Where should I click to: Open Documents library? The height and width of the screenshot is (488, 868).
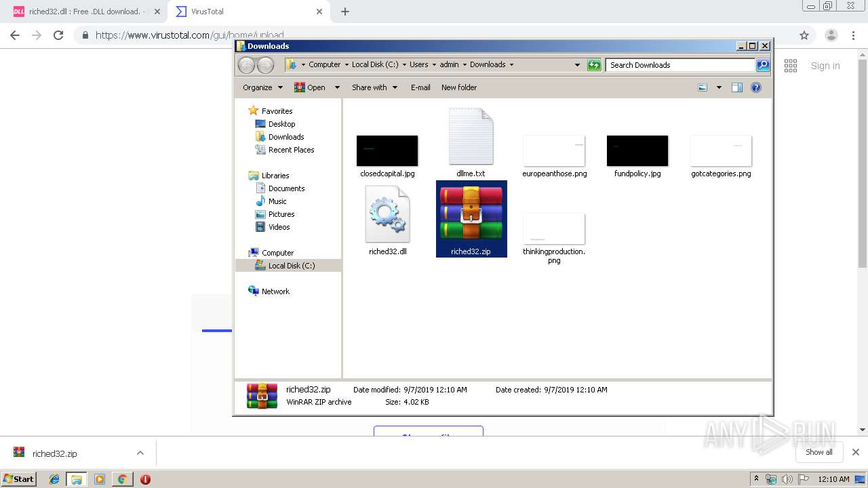tap(286, 188)
